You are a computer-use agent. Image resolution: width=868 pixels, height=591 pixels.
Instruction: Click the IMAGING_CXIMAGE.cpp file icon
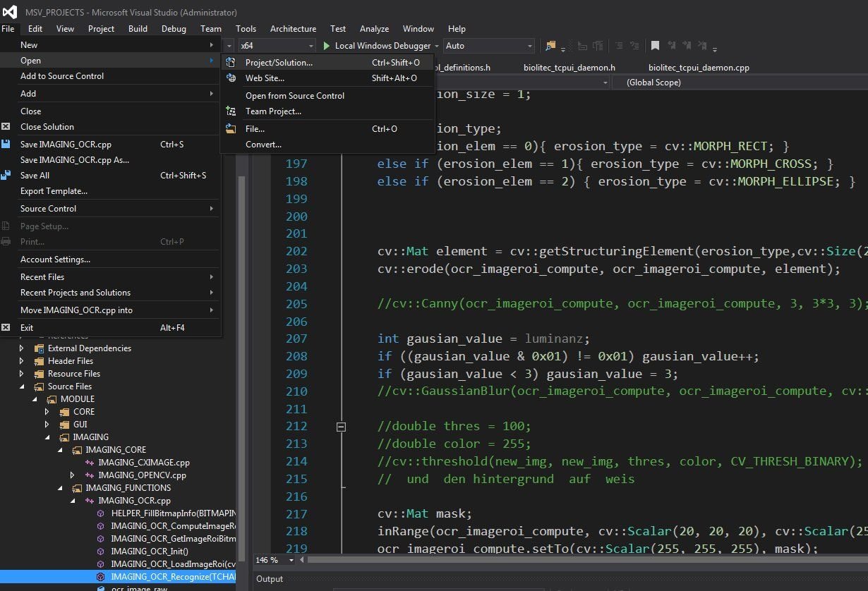pos(90,463)
